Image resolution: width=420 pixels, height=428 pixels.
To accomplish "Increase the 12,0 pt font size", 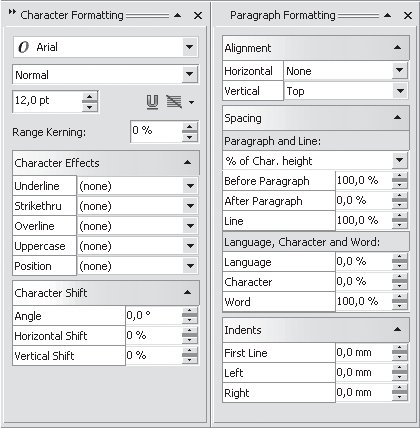I will click(x=89, y=97).
